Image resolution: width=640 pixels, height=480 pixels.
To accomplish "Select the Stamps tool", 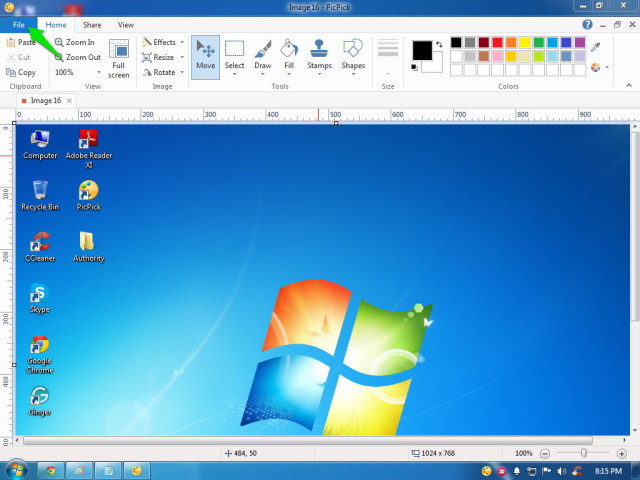I will [319, 54].
